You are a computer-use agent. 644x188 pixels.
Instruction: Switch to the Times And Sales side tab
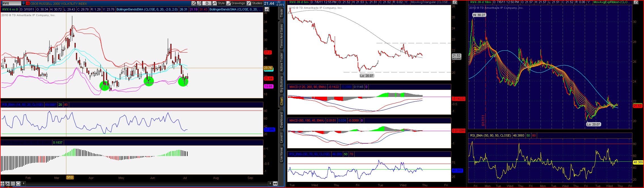[281, 36]
